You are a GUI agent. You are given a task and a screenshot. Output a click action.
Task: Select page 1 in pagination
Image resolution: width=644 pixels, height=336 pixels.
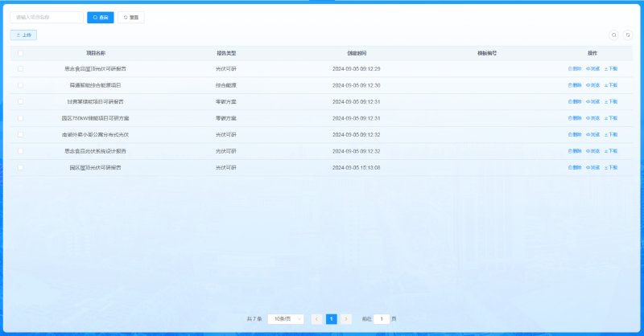coord(332,319)
